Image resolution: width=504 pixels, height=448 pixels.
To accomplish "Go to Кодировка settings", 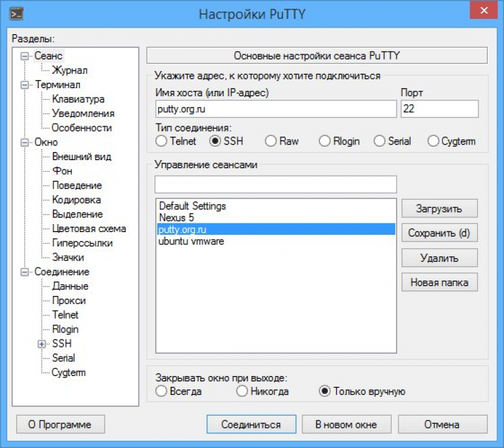I will tap(77, 200).
